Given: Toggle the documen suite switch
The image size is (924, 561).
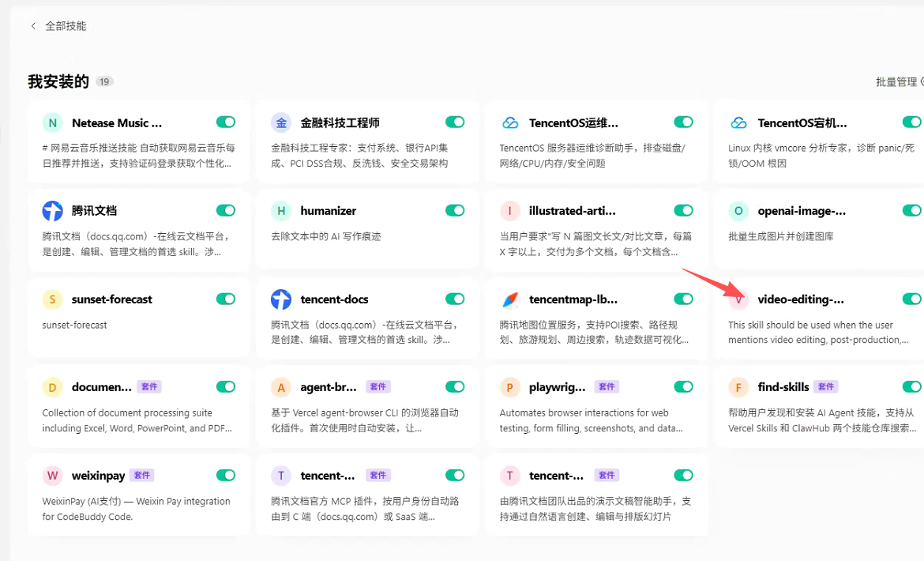Looking at the screenshot, I should pos(226,386).
